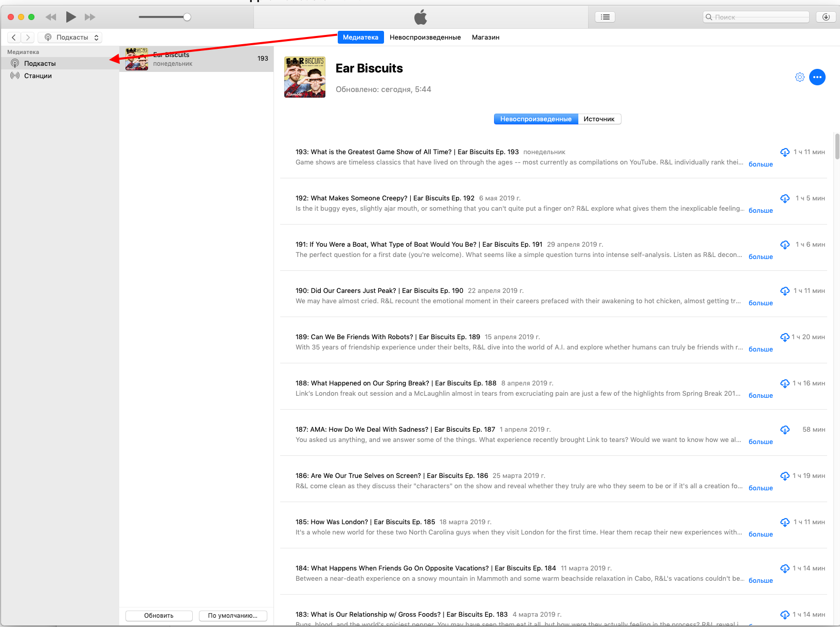Click the unplayed count 193 badge

click(263, 59)
